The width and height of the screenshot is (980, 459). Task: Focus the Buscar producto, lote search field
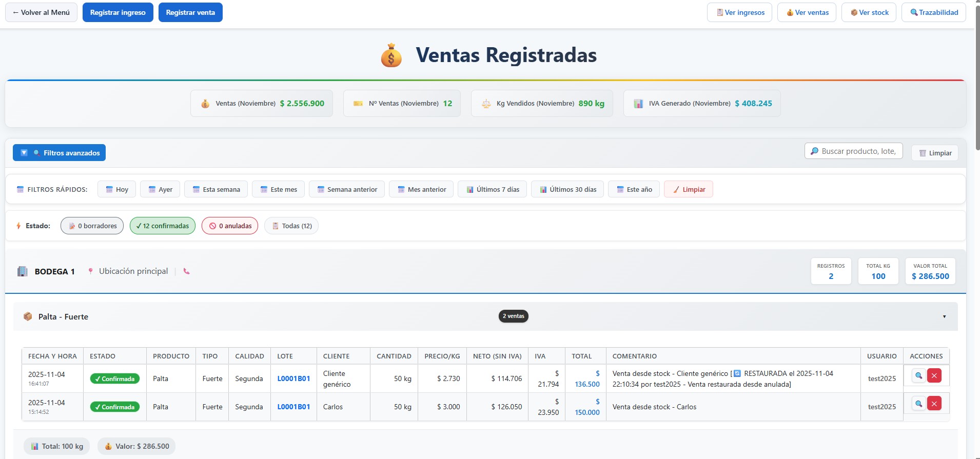point(853,151)
